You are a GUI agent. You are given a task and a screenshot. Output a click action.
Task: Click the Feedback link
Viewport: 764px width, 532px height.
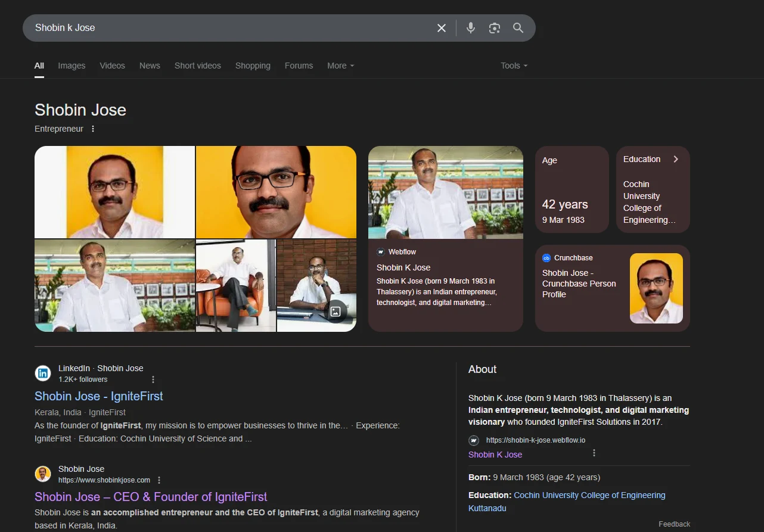pos(674,524)
